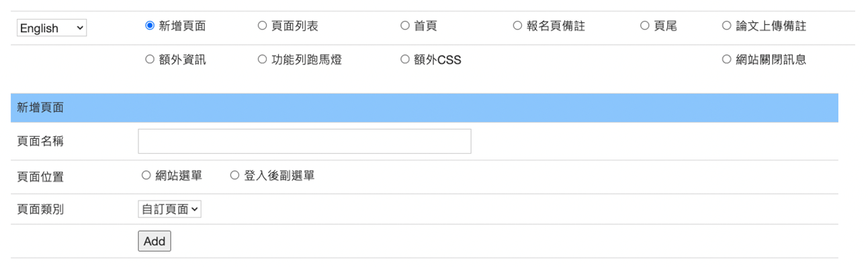The height and width of the screenshot is (267, 868).
Task: Expand the 自訂頁面 page type dropdown
Action: pyautogui.click(x=169, y=209)
